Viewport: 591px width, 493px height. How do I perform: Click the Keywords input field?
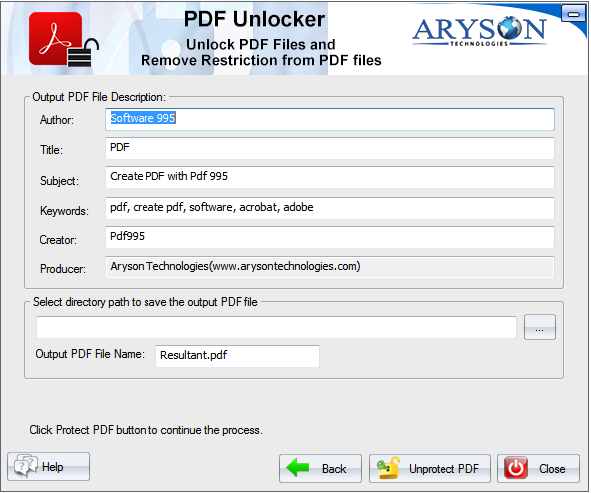pos(330,208)
